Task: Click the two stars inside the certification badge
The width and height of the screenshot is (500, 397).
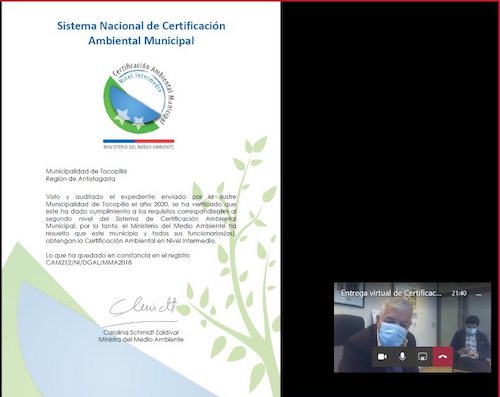Action: (130, 118)
